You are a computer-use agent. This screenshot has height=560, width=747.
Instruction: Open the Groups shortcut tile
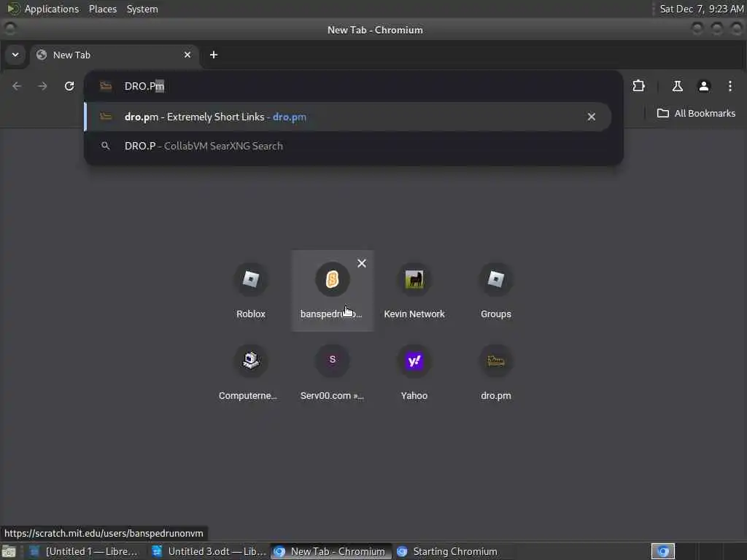point(495,290)
